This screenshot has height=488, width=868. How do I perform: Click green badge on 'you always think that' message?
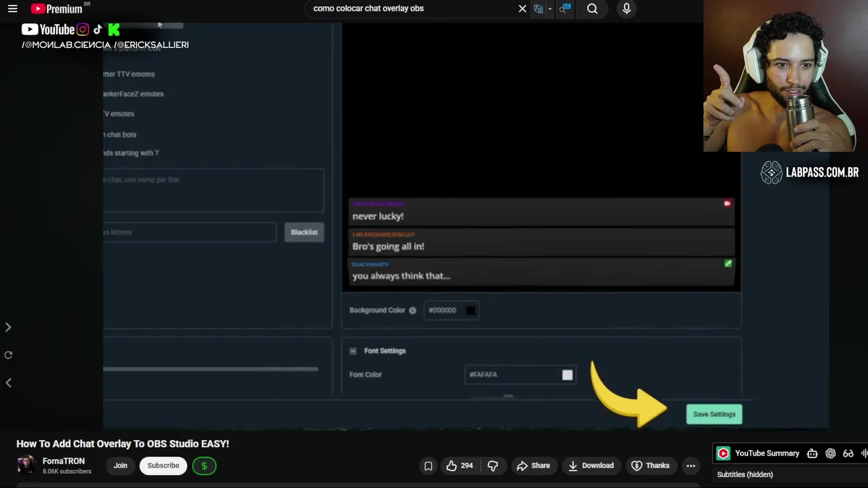tap(728, 263)
